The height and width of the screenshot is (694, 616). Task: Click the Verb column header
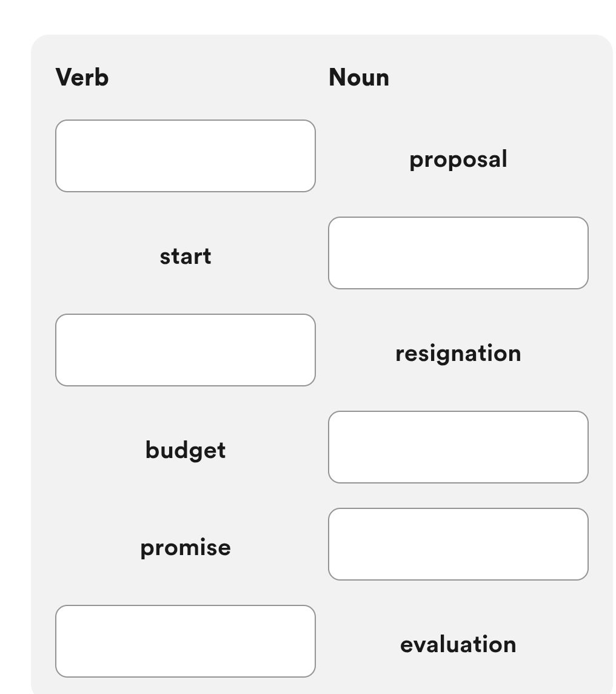(82, 77)
